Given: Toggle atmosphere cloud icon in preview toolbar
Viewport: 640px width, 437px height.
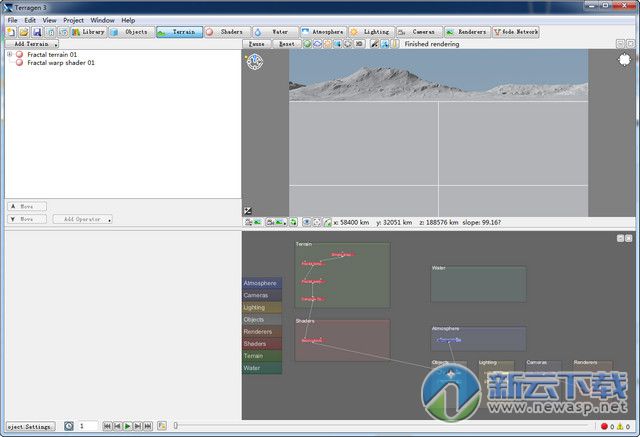Looking at the screenshot, I should coord(317,44).
